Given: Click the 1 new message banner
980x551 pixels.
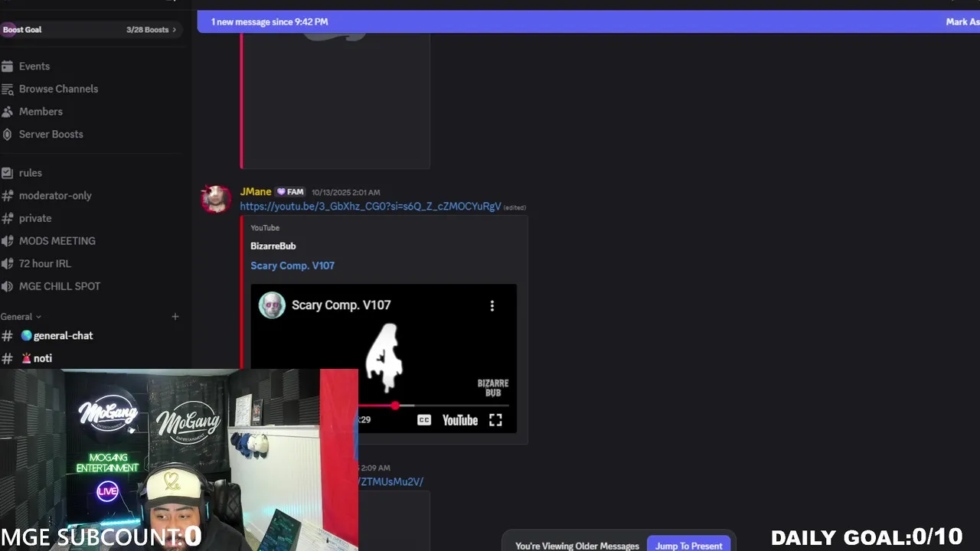Looking at the screenshot, I should (x=588, y=21).
